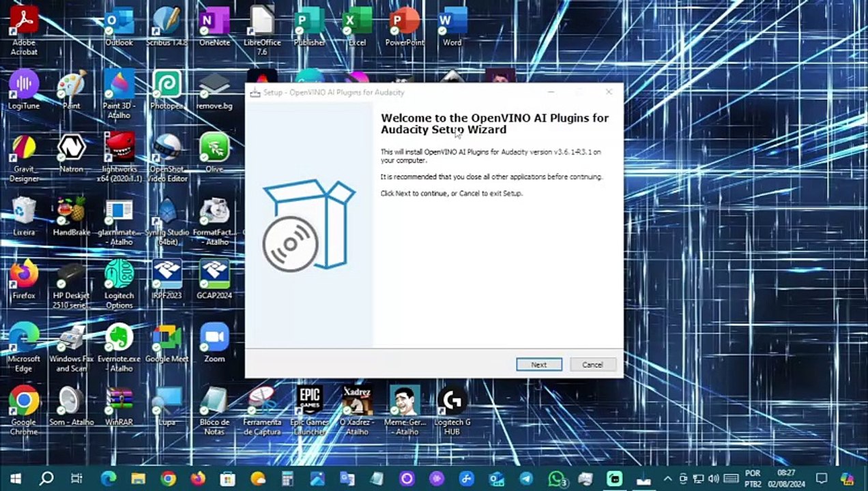The height and width of the screenshot is (491, 868).
Task: Select the Logitech Options desktop icon
Action: pos(119,284)
